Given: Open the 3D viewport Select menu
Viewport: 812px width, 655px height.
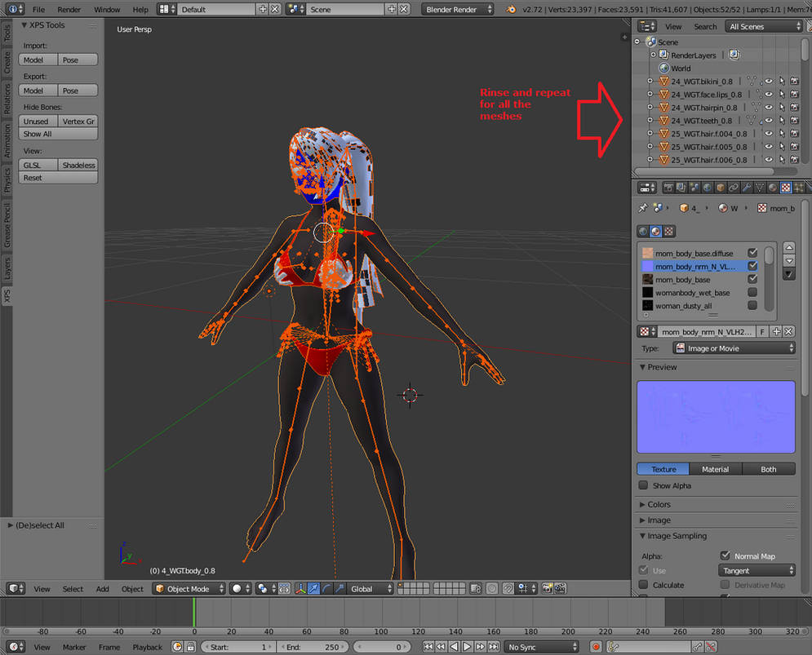Looking at the screenshot, I should [73, 589].
